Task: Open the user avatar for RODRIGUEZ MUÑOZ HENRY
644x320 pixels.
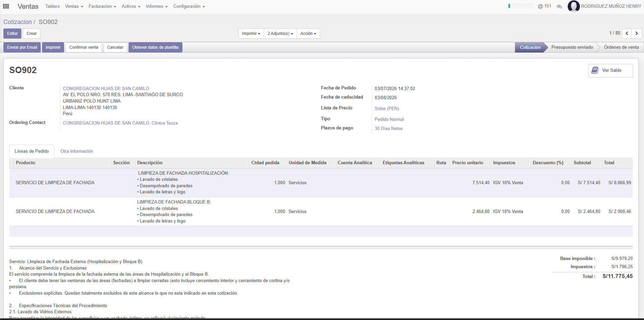Action: pos(573,6)
